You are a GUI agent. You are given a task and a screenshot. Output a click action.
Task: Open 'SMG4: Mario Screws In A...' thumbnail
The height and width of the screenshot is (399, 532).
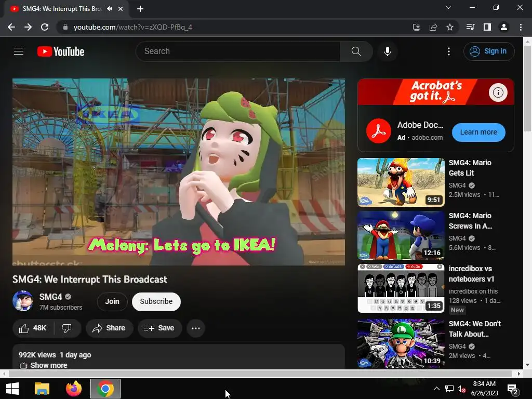(401, 235)
